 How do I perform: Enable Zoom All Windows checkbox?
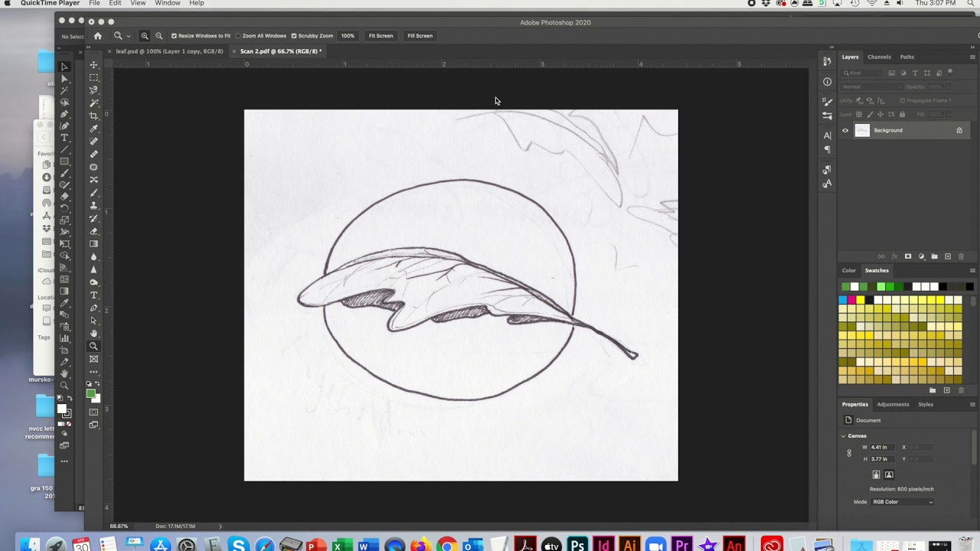(x=238, y=36)
